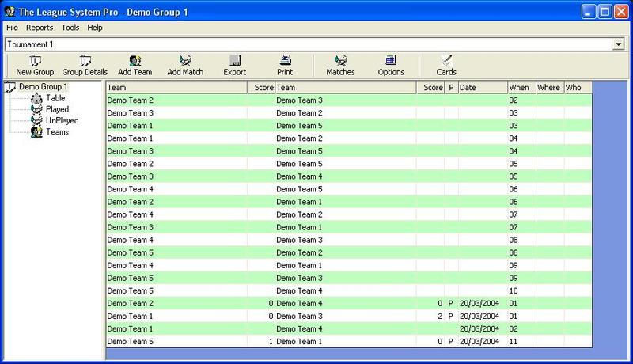Screen dimensions: 633x364
Task: Open the Reports menu
Action: tap(40, 28)
